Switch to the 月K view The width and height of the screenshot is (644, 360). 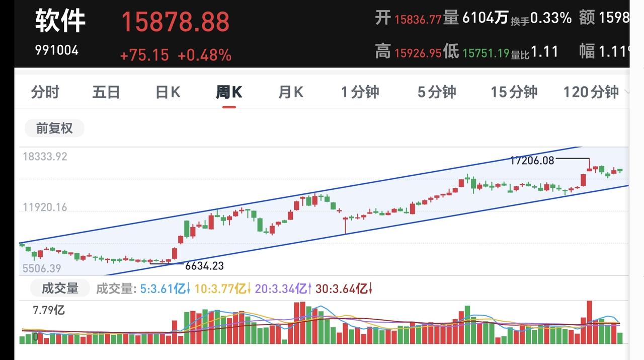pos(291,92)
